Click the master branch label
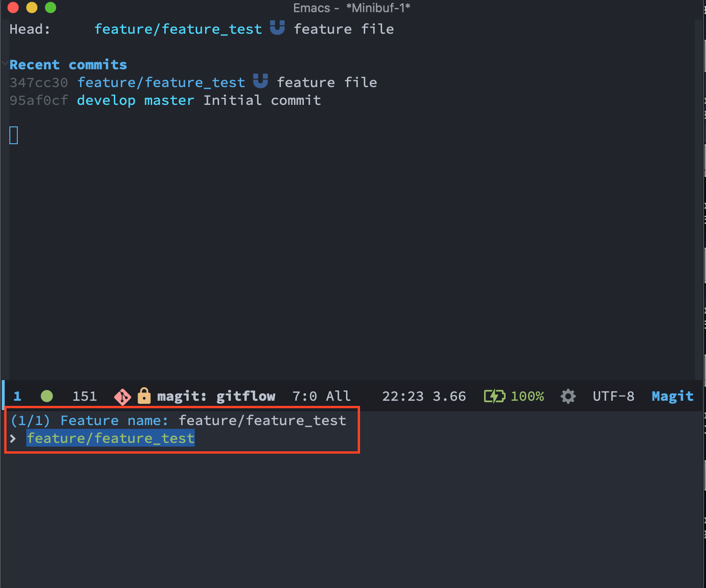This screenshot has height=588, width=706. [169, 100]
